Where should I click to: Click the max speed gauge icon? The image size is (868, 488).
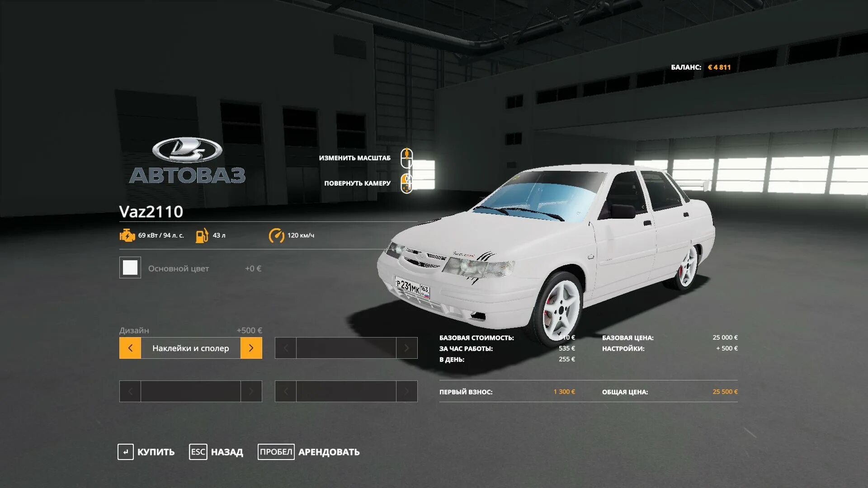pyautogui.click(x=276, y=235)
